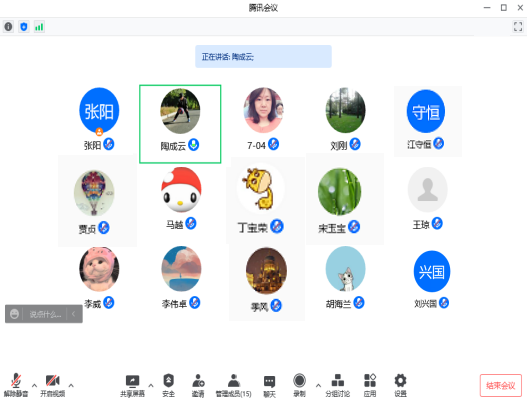Screen dimensions: 528x403
Task: Click the red end meeting button
Action: coord(500,385)
